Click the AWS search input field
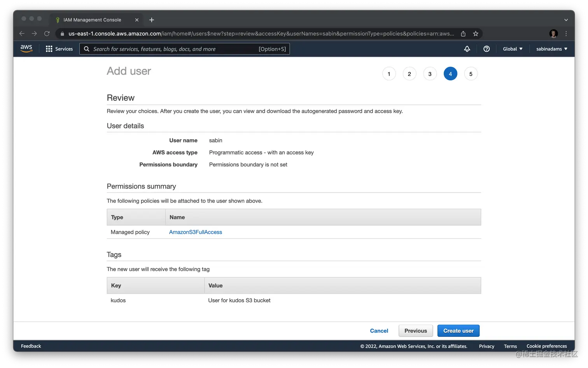Image resolution: width=588 pixels, height=368 pixels. click(x=175, y=49)
